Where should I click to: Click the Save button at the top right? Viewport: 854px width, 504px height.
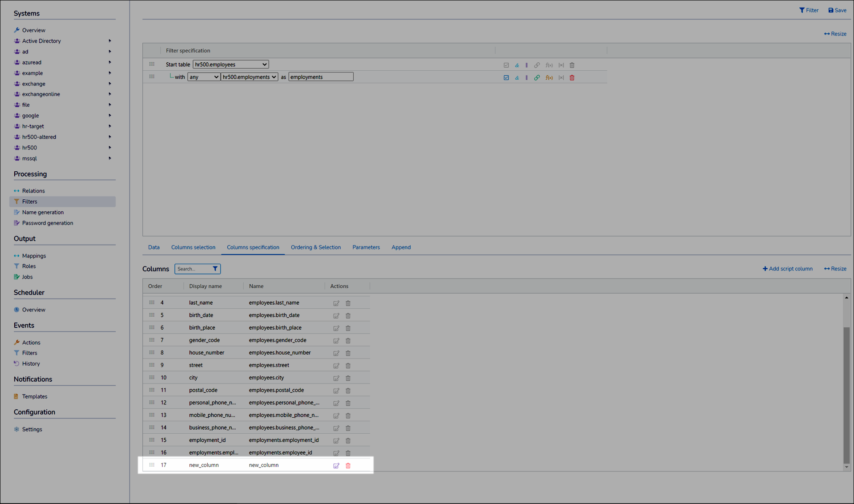coord(837,10)
